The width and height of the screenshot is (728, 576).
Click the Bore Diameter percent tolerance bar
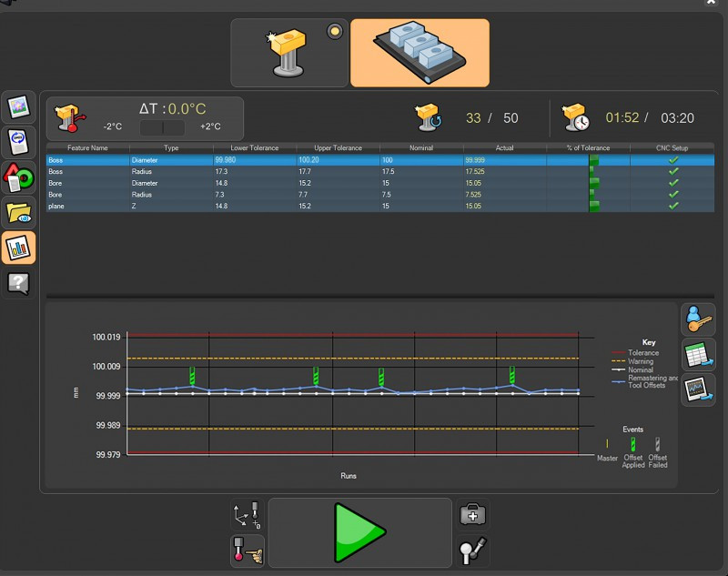point(594,183)
